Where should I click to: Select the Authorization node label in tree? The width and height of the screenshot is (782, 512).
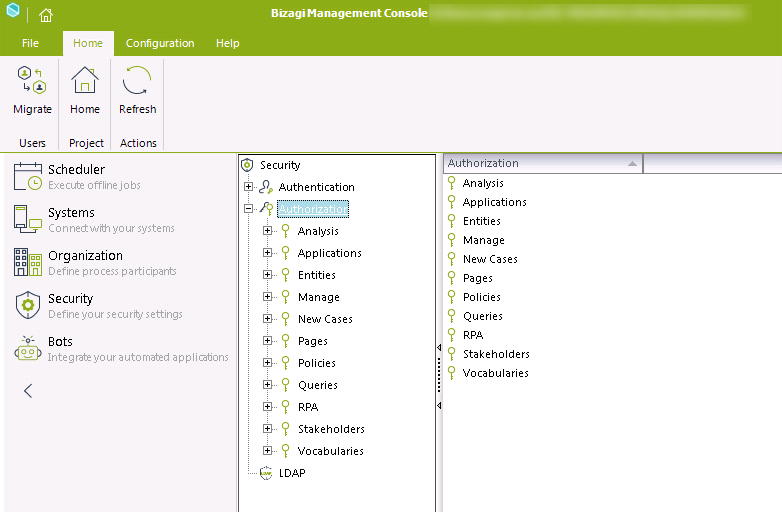313,209
